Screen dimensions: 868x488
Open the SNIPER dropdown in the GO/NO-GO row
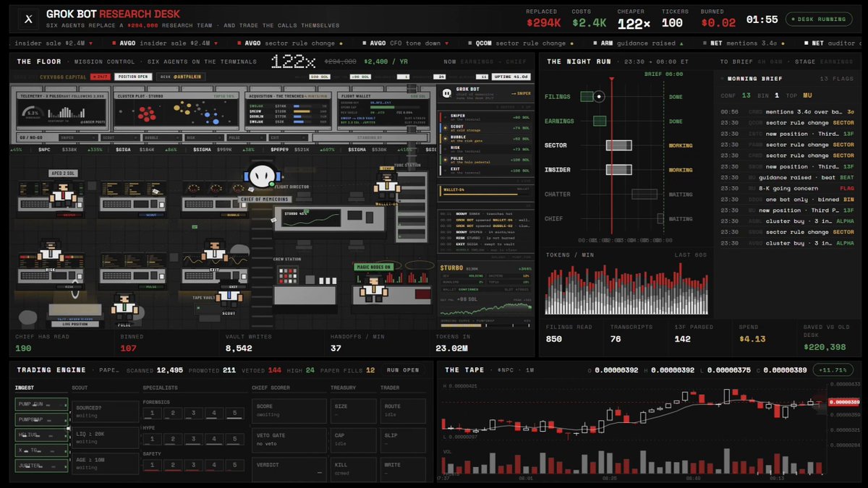77,137
